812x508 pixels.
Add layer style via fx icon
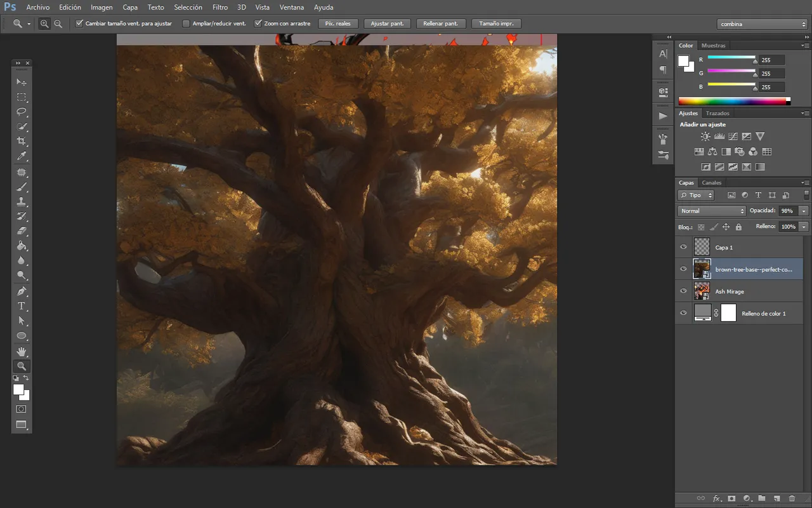point(717,498)
